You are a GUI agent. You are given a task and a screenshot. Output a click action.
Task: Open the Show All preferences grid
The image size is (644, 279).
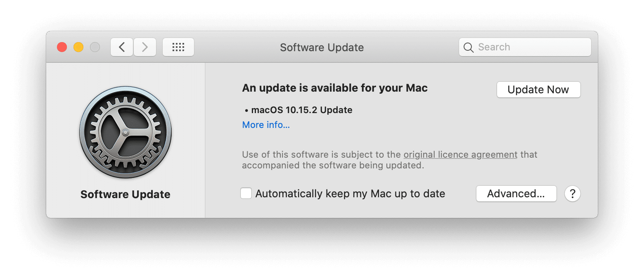pyautogui.click(x=178, y=47)
